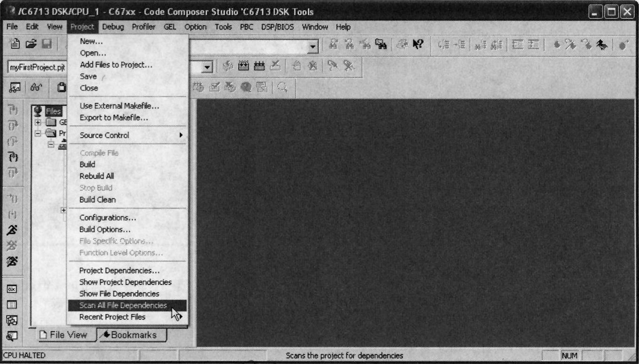Screen dimensions: 639x364
Task: Open the Help menu
Action: pos(343,27)
